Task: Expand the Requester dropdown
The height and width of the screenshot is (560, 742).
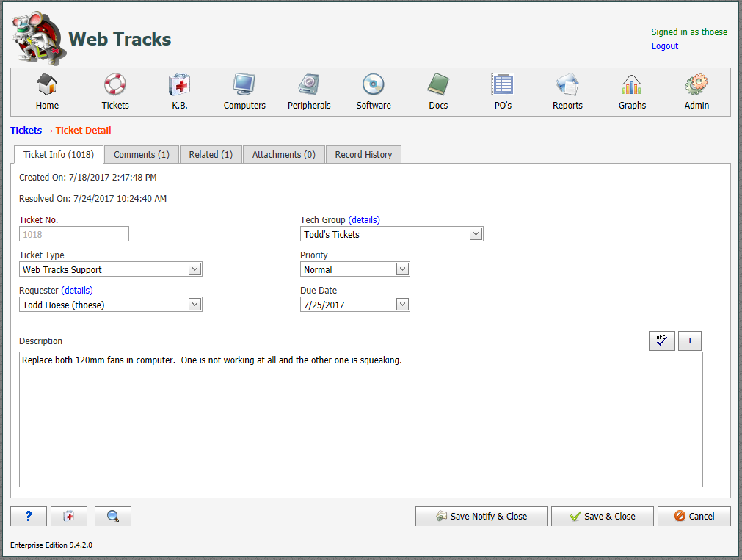Action: point(194,305)
